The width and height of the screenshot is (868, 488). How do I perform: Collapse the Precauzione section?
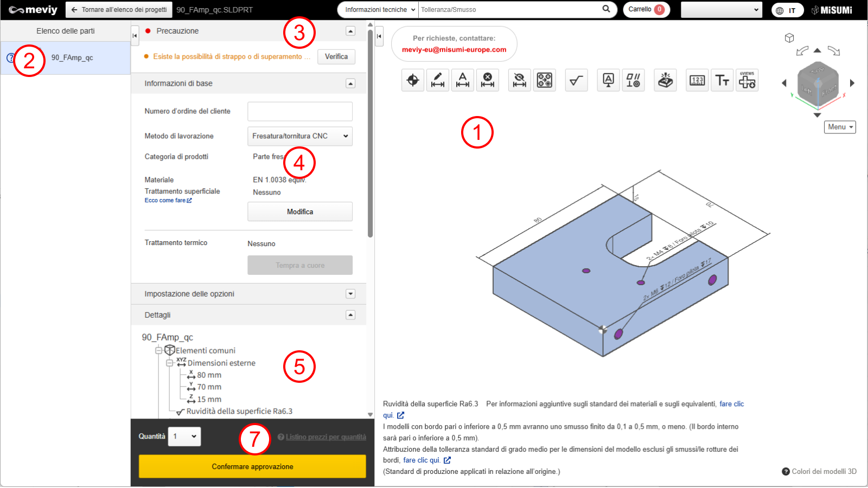tap(350, 31)
